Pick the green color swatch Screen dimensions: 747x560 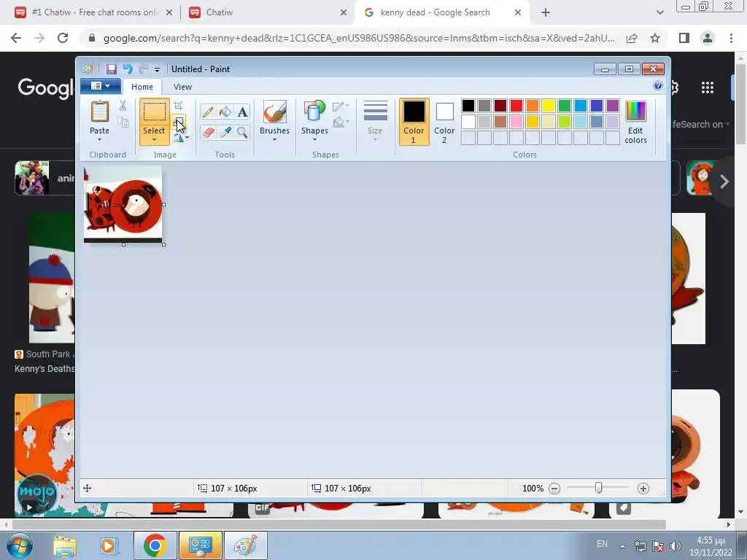[565, 106]
